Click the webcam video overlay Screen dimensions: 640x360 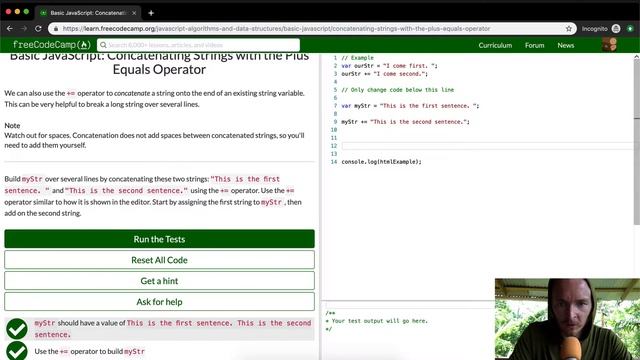click(x=567, y=319)
